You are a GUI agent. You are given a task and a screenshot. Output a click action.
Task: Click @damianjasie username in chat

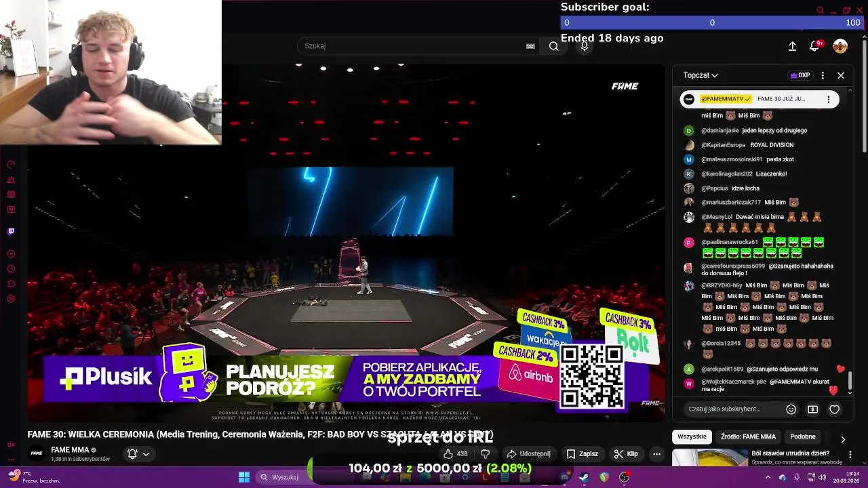point(719,130)
